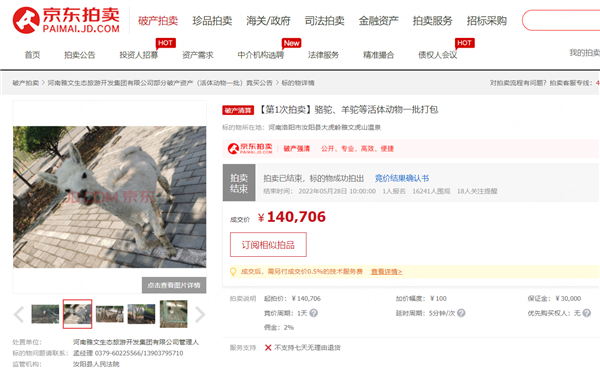Click the 拍卖结束 status box
Screen dimensions: 600x373
pos(239,183)
